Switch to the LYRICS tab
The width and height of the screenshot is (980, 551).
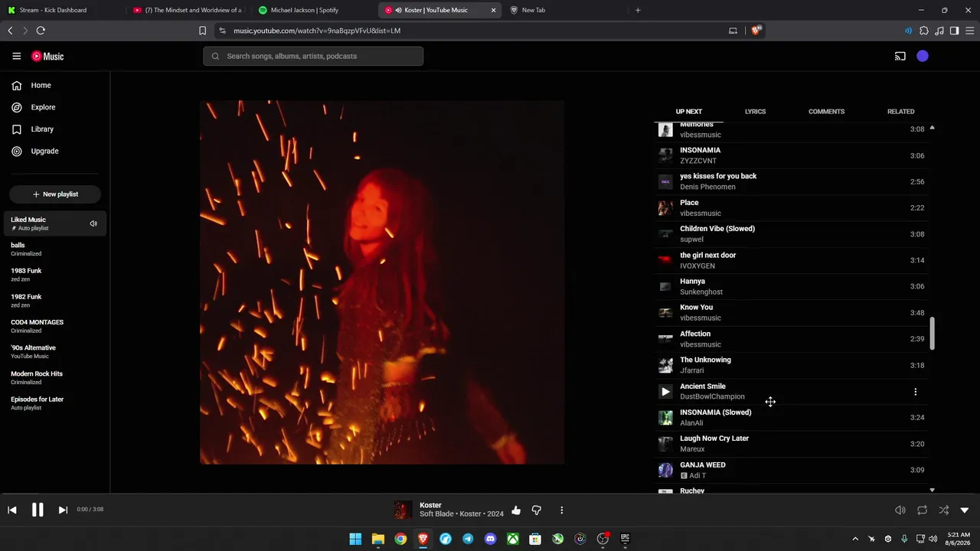coord(755,112)
